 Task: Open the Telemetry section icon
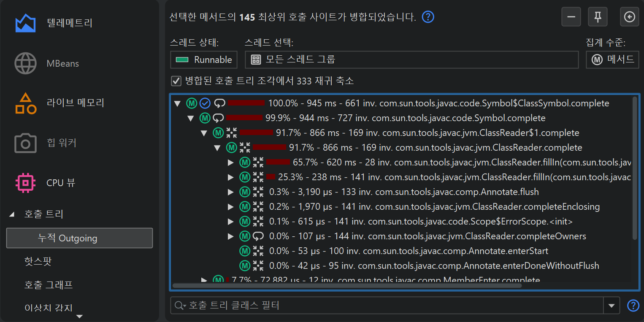pos(25,23)
